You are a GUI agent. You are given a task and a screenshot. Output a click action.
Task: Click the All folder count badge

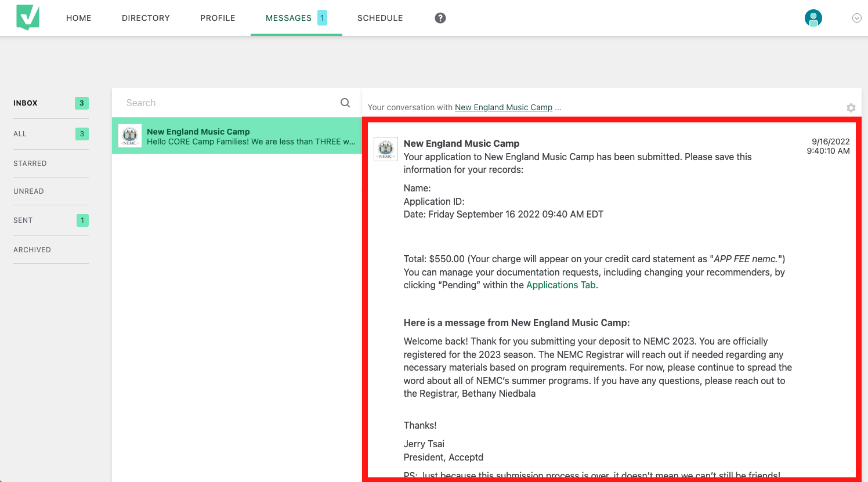coord(82,134)
